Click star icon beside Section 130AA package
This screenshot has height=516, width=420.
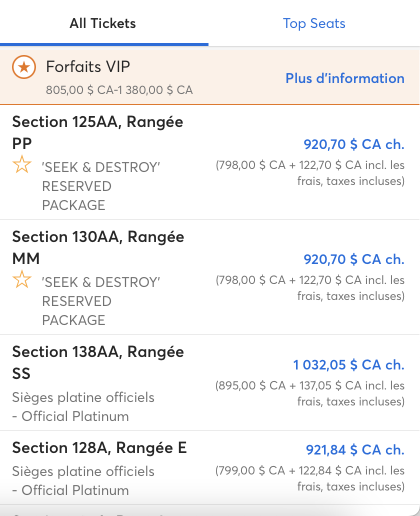coord(22,279)
